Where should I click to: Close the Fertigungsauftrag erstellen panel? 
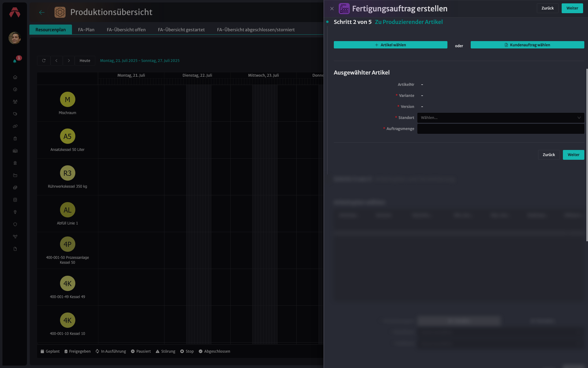click(x=332, y=9)
